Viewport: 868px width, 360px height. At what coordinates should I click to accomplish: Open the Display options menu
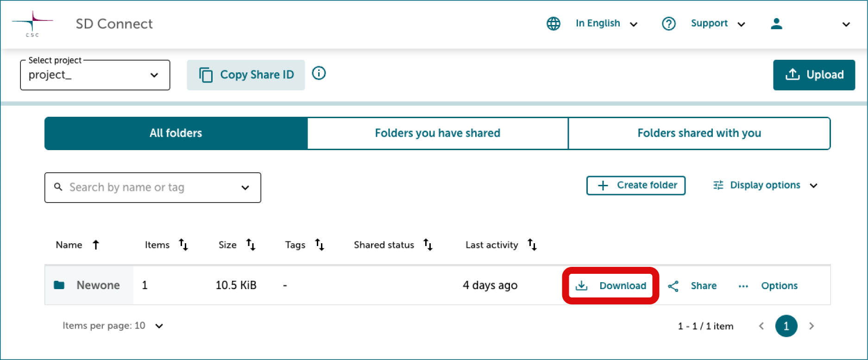[x=765, y=185]
